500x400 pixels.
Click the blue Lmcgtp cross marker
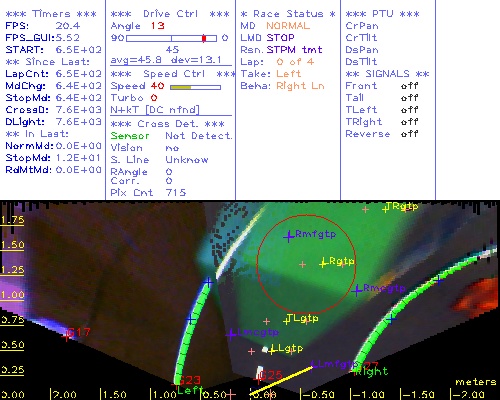click(x=231, y=334)
